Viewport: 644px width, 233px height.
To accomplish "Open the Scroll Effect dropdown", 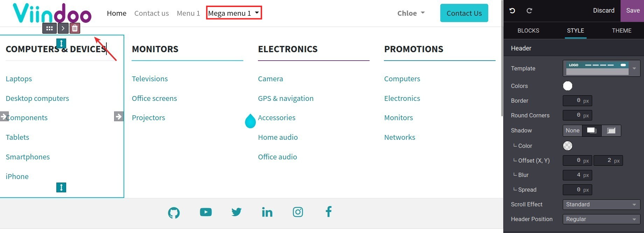I will click(x=601, y=204).
